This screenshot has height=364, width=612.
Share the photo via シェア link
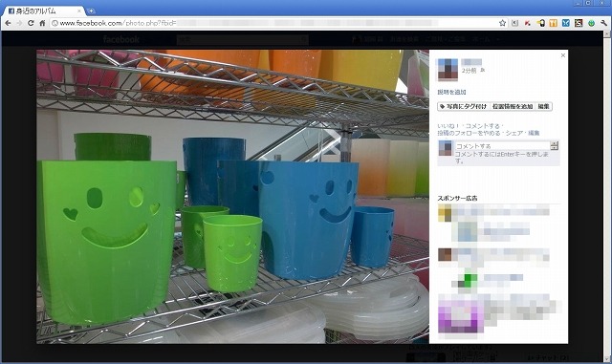[514, 133]
